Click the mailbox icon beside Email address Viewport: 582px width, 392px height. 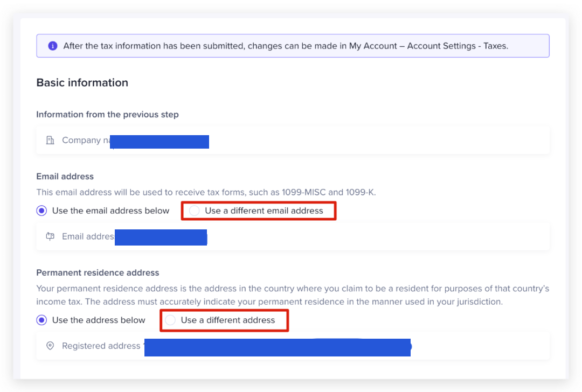click(50, 236)
